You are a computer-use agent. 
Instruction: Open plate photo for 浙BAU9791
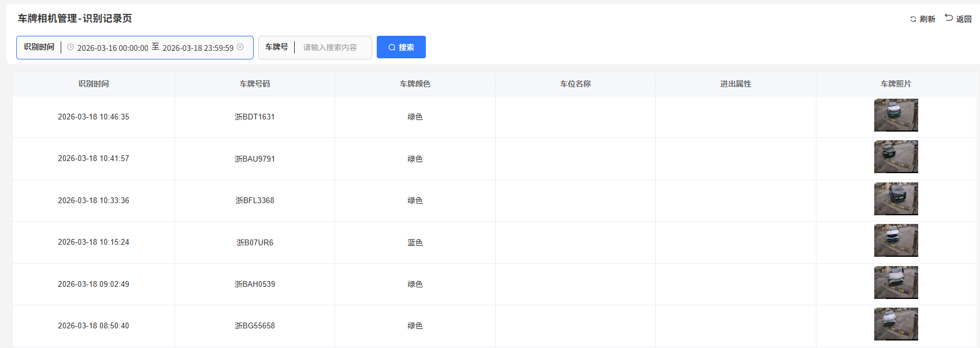coord(896,157)
